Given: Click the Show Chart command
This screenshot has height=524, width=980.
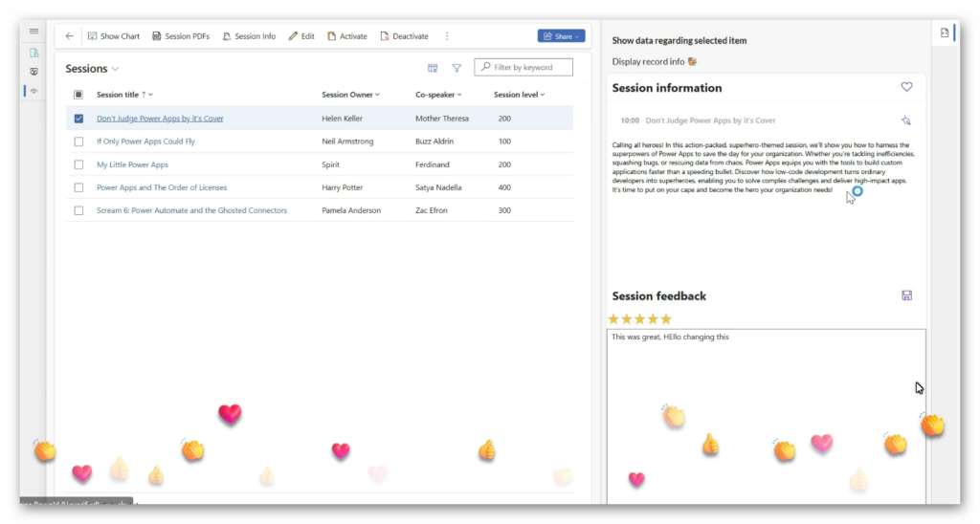Looking at the screenshot, I should click(114, 36).
